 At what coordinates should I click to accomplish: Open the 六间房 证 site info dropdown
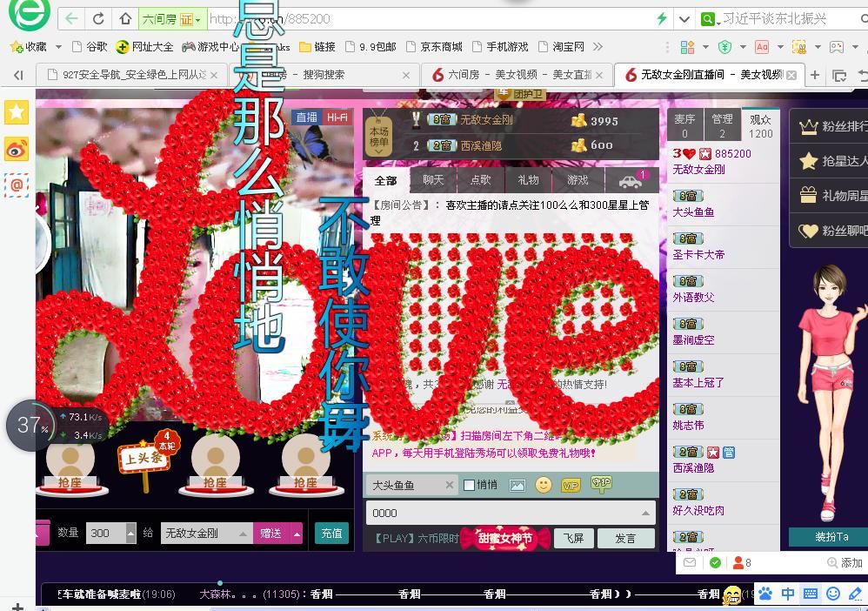coord(172,19)
